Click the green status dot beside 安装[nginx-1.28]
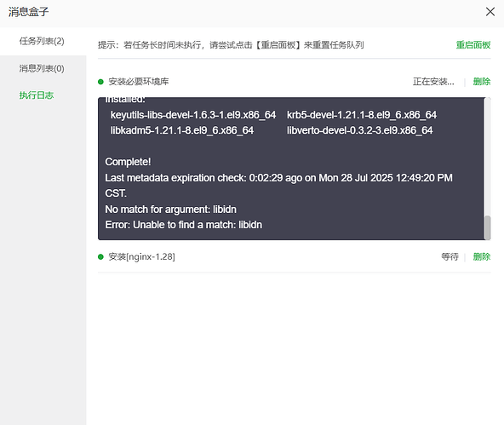This screenshot has width=504, height=425. pyautogui.click(x=100, y=256)
